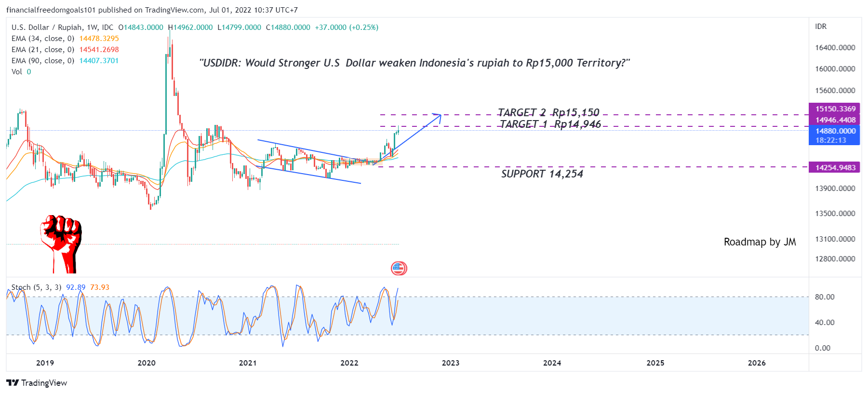Select the EMA (90, close, 0) indicator legend
Screen dimensions: 868x394
pyautogui.click(x=43, y=61)
